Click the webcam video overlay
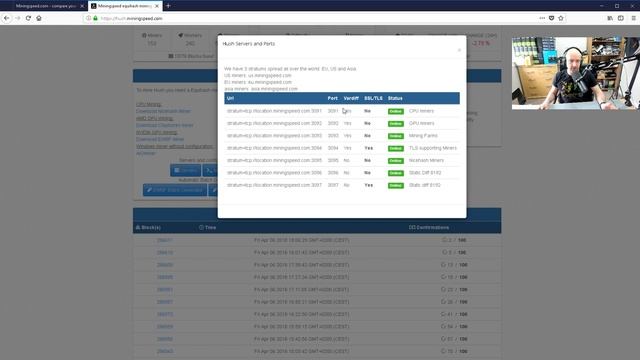The image size is (640, 360). [576, 73]
